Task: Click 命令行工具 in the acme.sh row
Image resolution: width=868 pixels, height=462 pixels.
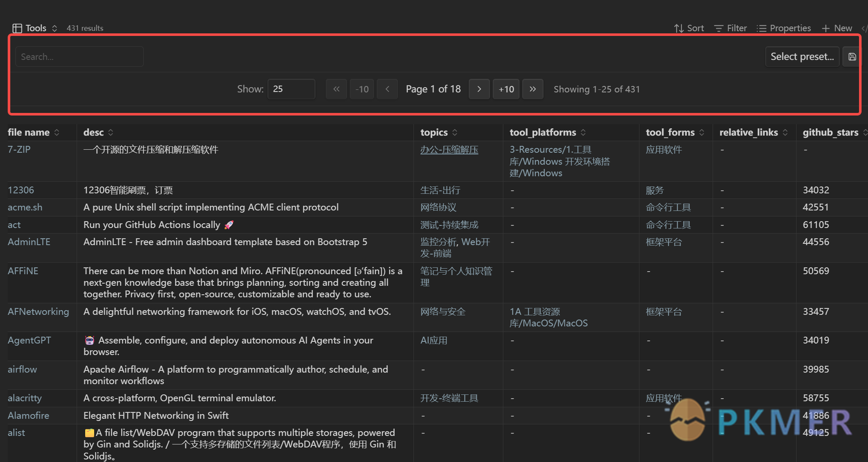Action: 669,207
